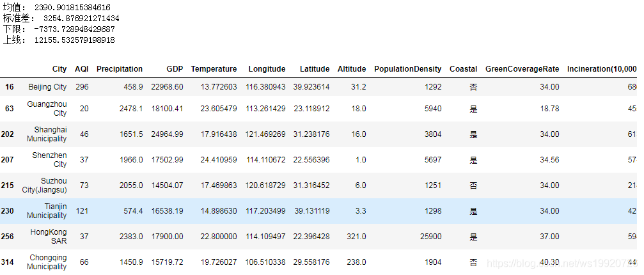Click row index 16
Viewport: 644px width, 275px height.
[10, 87]
